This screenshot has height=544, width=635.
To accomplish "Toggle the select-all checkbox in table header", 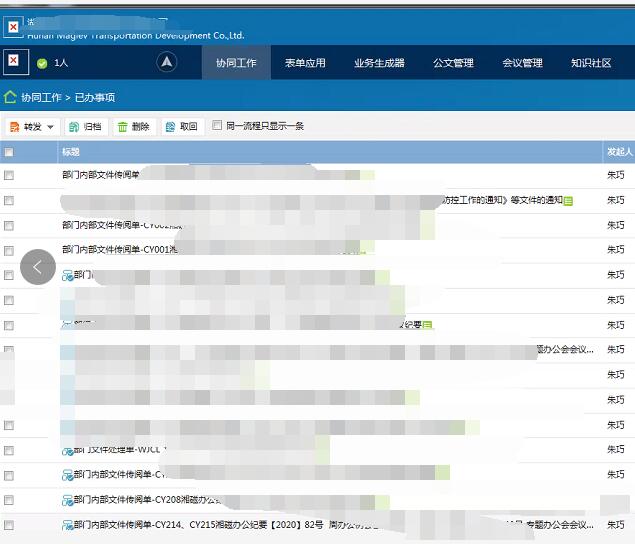I will [9, 152].
